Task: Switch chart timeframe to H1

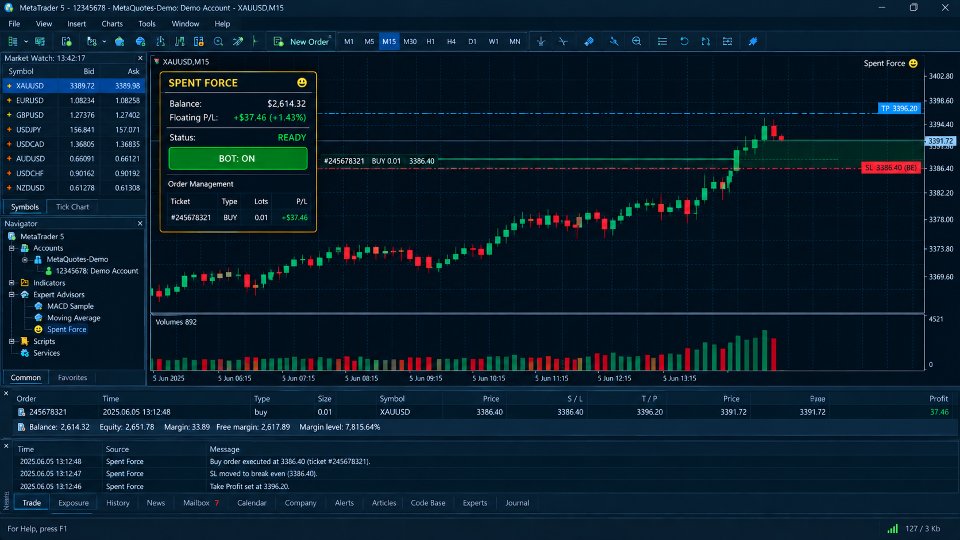Action: point(430,42)
